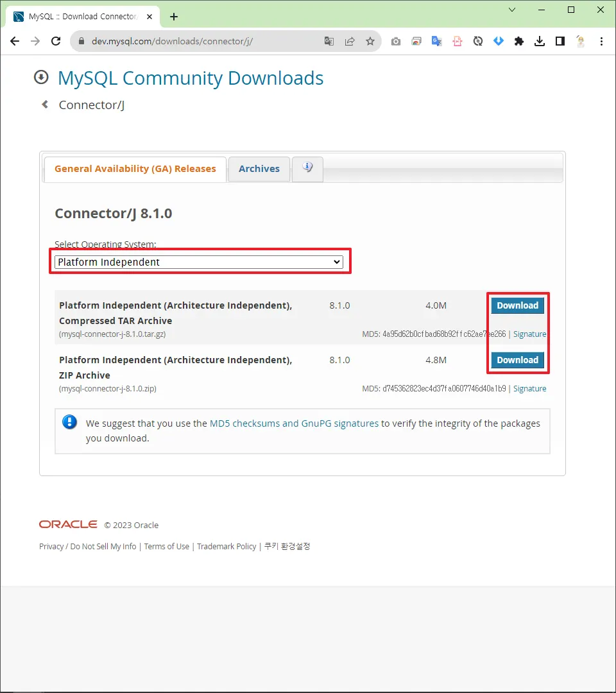Go back to previous page in browser
Viewport: 616px width, 693px height.
coord(15,41)
